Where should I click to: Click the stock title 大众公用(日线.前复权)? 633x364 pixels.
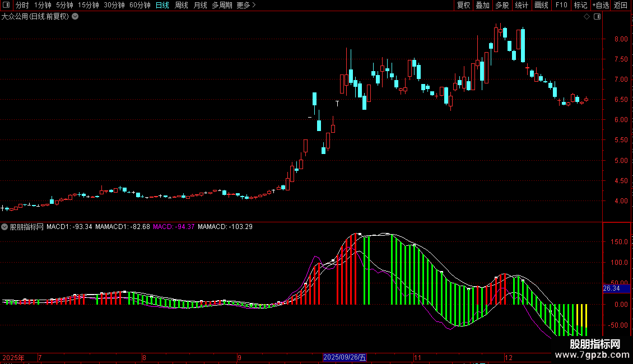click(x=35, y=17)
